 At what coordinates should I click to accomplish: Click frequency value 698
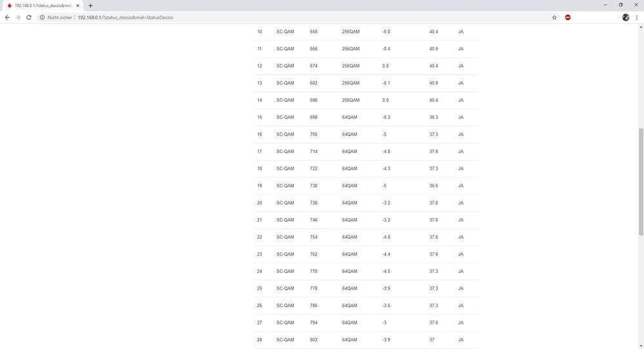(x=314, y=117)
